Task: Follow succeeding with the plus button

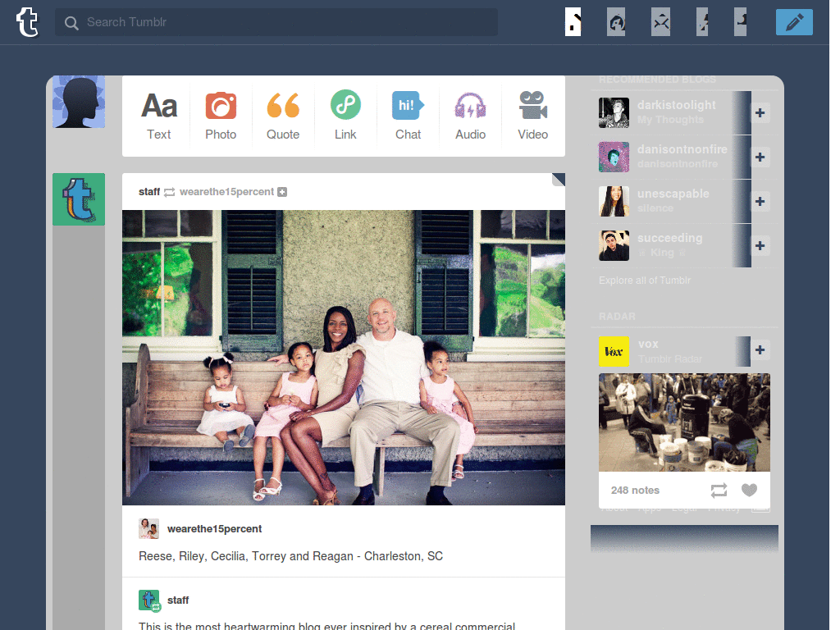Action: [x=760, y=246]
